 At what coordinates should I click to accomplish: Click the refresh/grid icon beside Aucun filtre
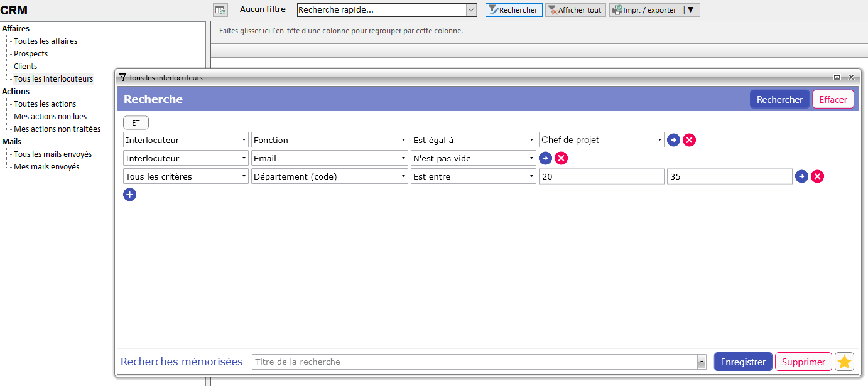point(220,9)
